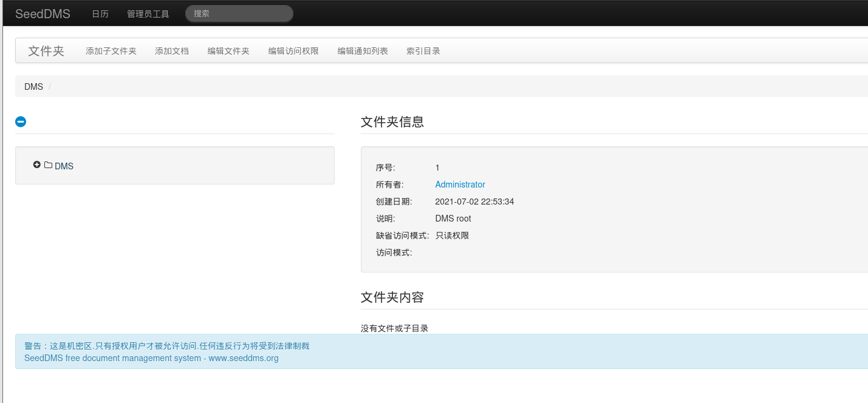
Task: Select 索引目录 index folder
Action: [423, 51]
